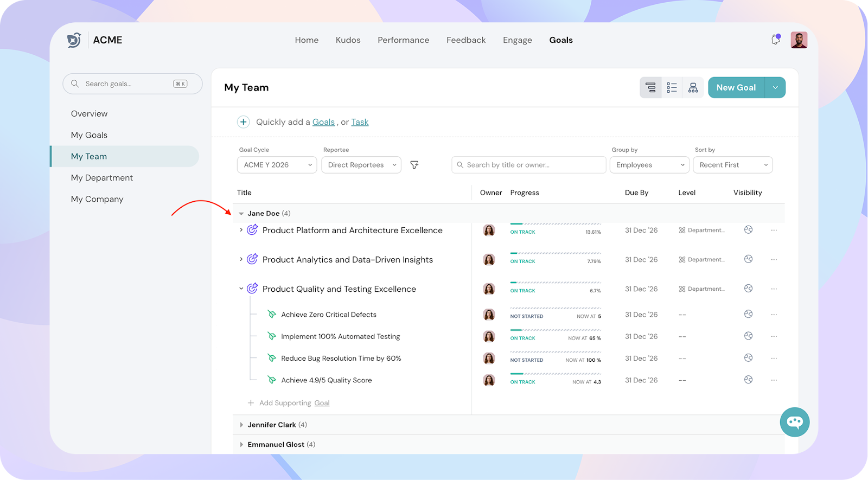Screen dimensions: 868x480
Task: Open the chat support bubble
Action: point(795,422)
